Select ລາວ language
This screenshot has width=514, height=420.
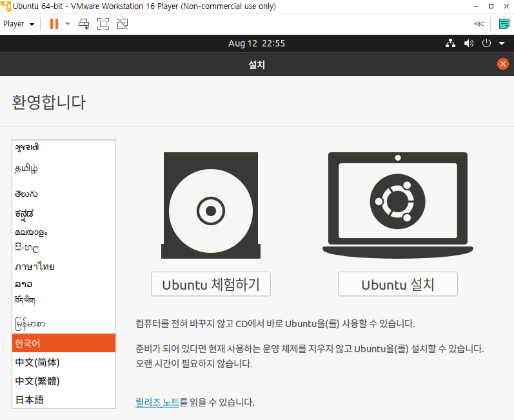pyautogui.click(x=64, y=284)
